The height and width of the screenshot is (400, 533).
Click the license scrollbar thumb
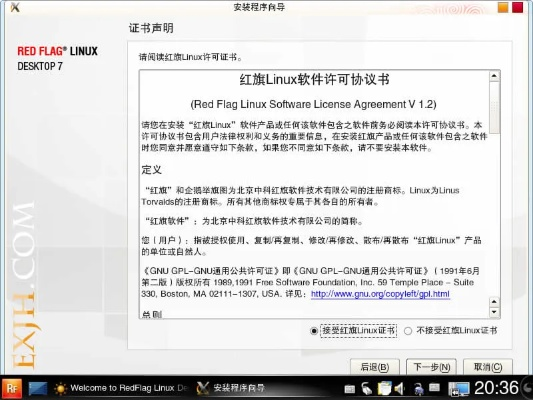click(x=495, y=107)
